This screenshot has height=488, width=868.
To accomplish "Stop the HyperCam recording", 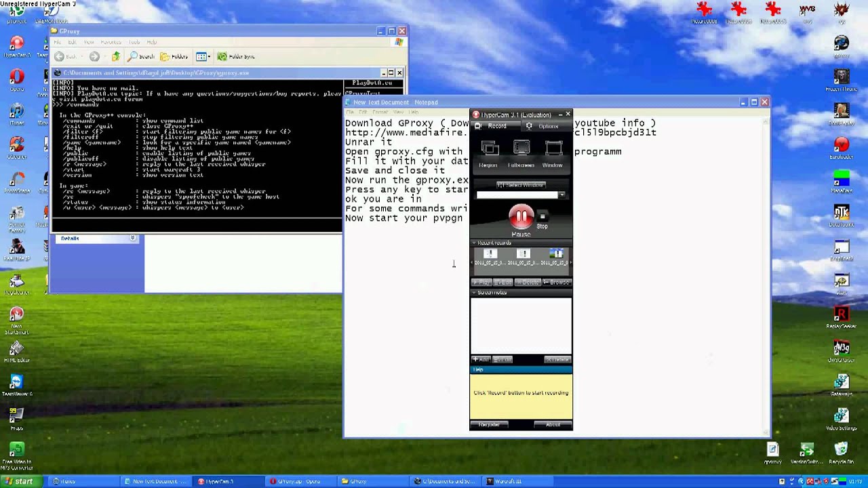I will pyautogui.click(x=542, y=221).
